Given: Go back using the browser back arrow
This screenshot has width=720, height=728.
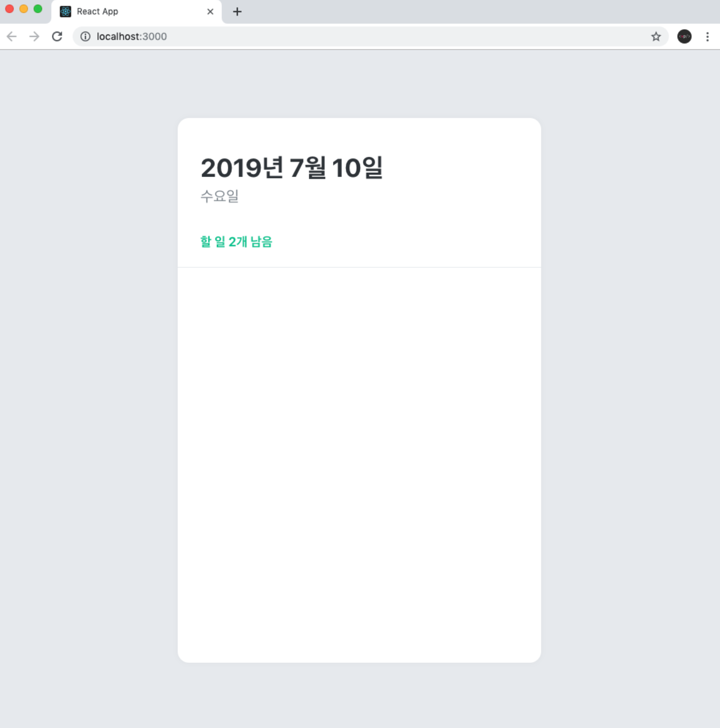Looking at the screenshot, I should [11, 36].
